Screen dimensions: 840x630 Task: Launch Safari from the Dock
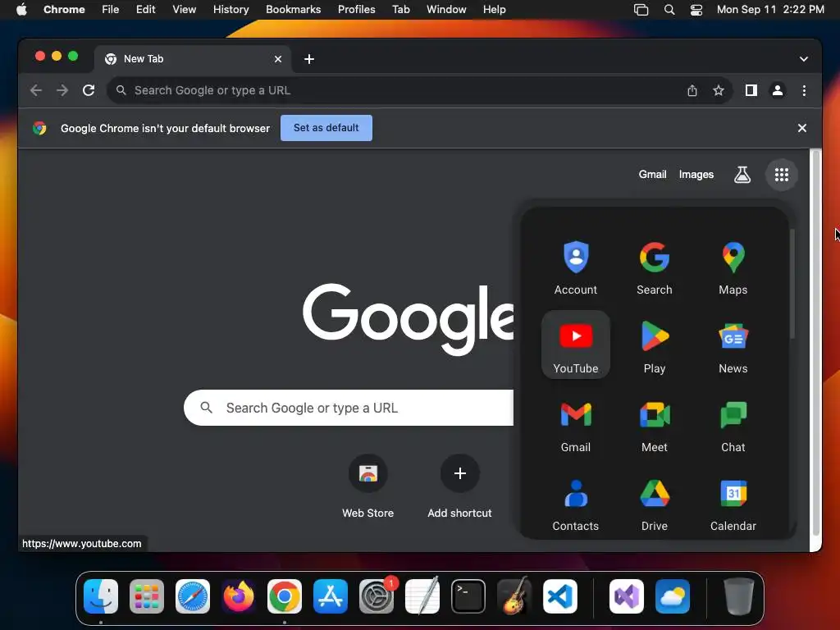tap(193, 596)
